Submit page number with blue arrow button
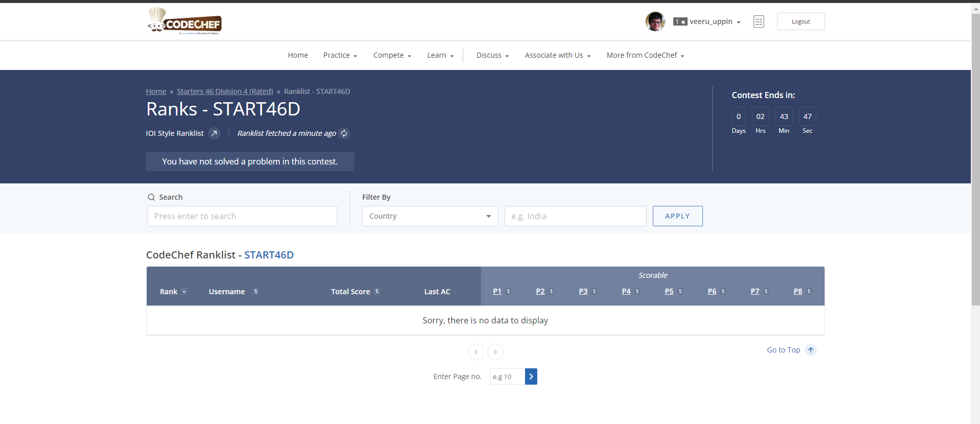Viewport: 980px width, 424px height. [531, 376]
